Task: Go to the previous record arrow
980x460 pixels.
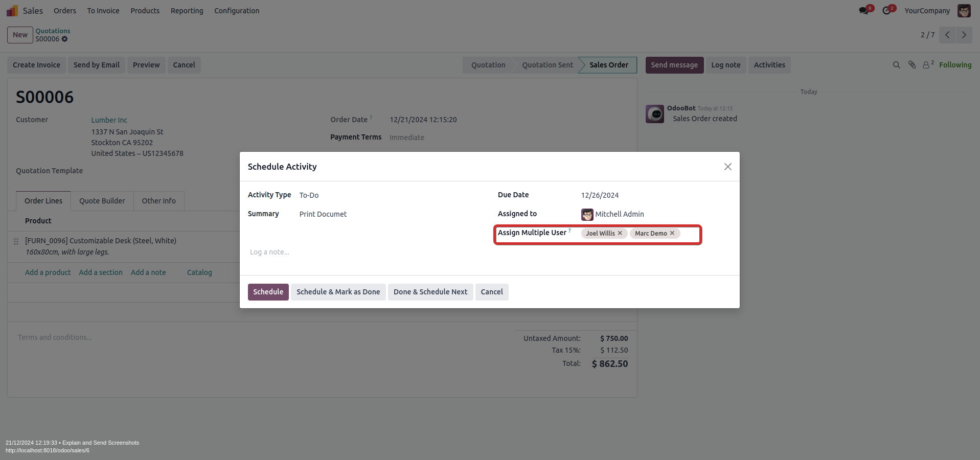Action: tap(947, 35)
